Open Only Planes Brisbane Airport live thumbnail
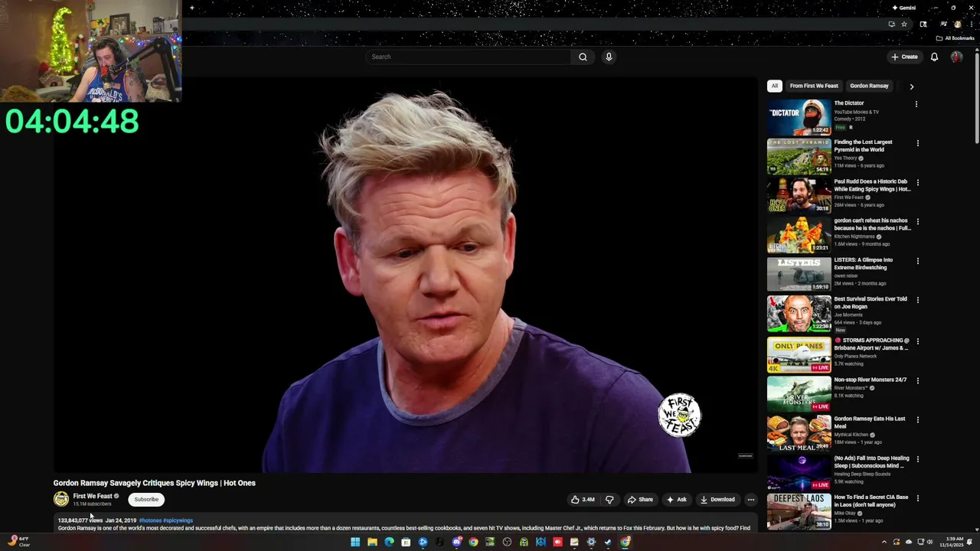The width and height of the screenshot is (980, 551). (x=799, y=354)
